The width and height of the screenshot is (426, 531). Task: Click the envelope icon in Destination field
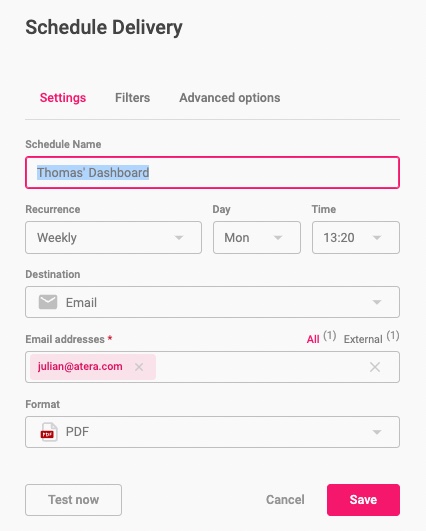coord(48,302)
